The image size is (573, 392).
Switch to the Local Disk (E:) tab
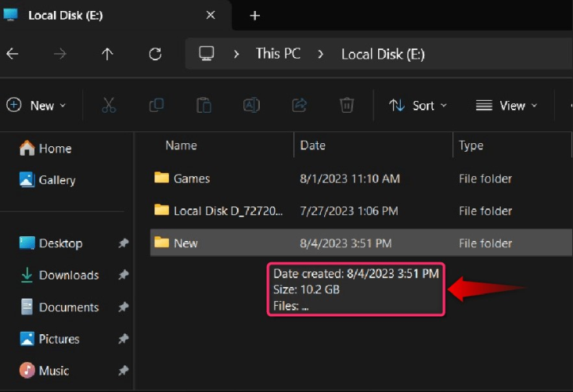pyautogui.click(x=110, y=16)
